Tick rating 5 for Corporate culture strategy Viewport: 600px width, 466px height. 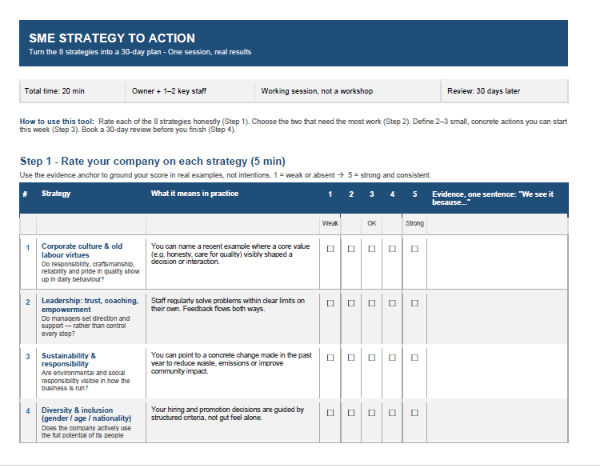(x=414, y=249)
